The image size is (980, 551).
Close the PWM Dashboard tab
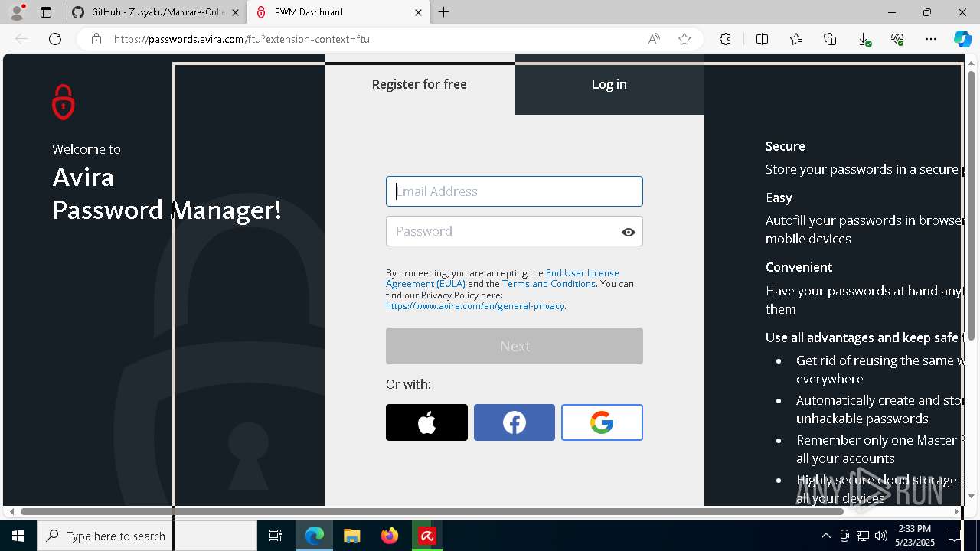tap(418, 12)
